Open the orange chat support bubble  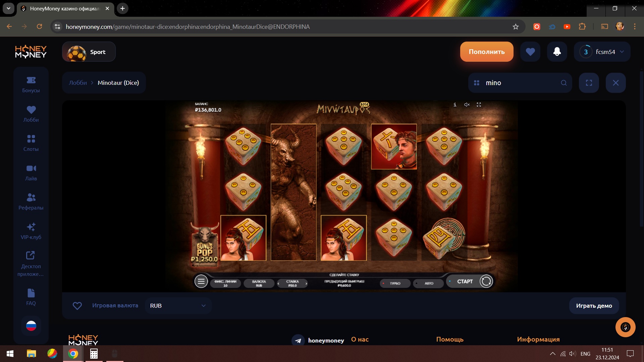point(625,327)
